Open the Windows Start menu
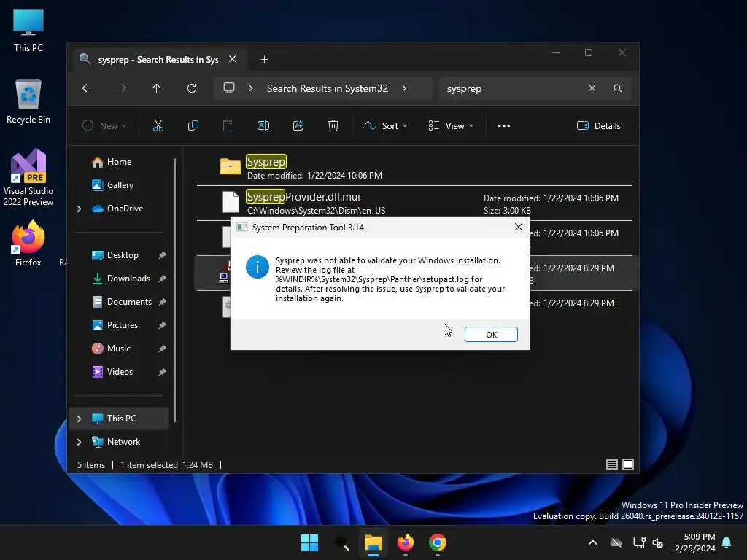The height and width of the screenshot is (560, 747). tap(309, 542)
